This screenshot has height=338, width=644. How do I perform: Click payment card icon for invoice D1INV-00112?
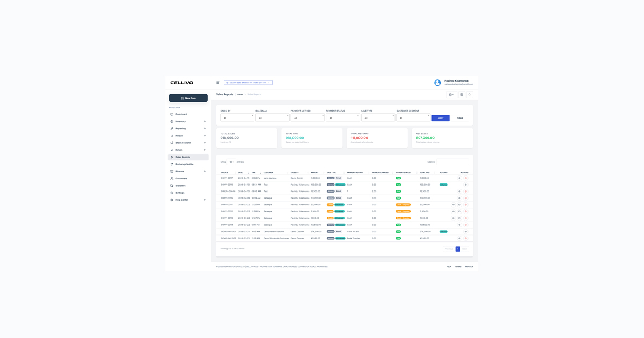click(459, 211)
